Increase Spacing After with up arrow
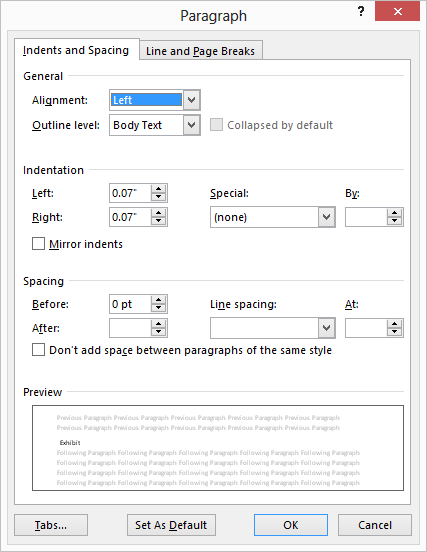The width and height of the screenshot is (427, 552). pyautogui.click(x=158, y=324)
